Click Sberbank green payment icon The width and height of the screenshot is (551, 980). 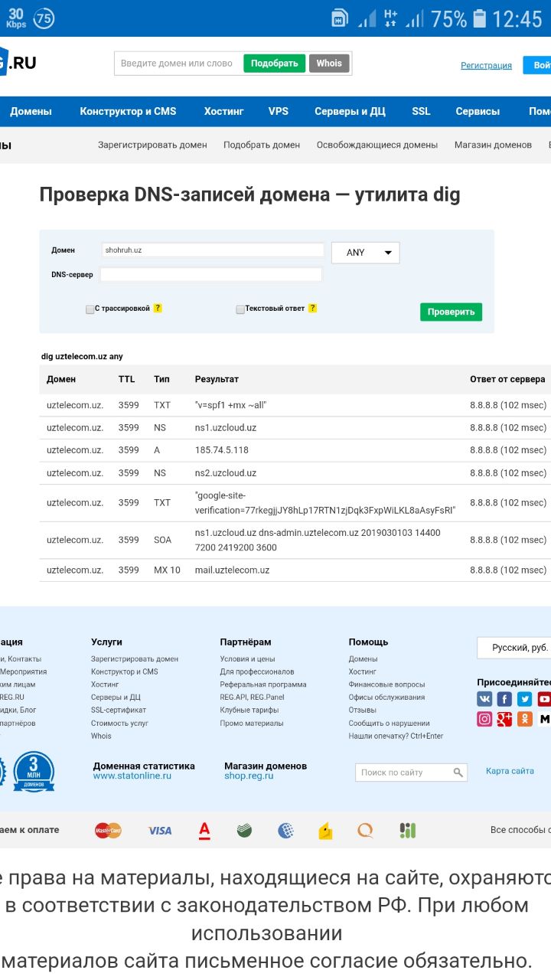coord(245,831)
